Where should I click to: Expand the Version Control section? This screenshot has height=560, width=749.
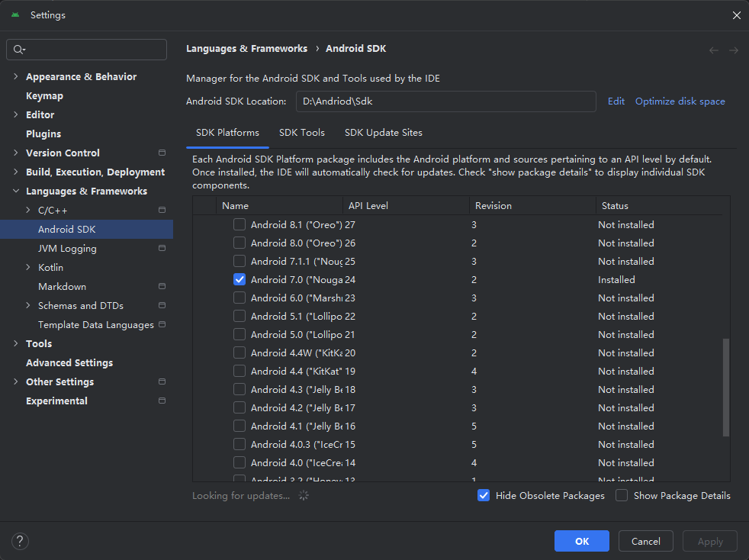point(16,153)
